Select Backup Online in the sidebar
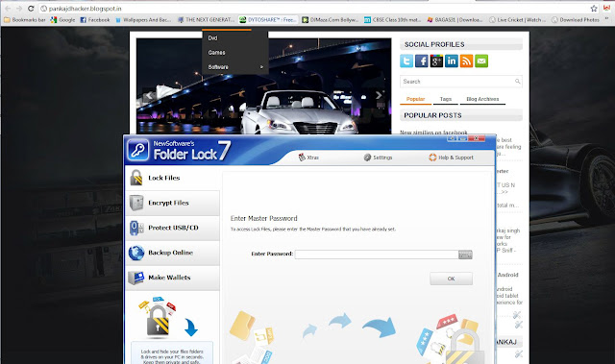615x364 pixels. tap(173, 253)
